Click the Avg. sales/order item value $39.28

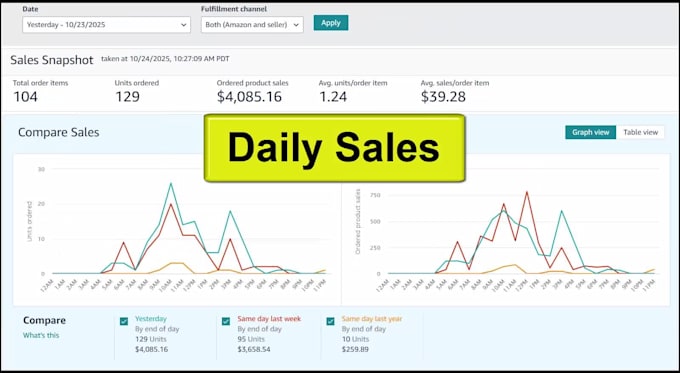tap(443, 96)
